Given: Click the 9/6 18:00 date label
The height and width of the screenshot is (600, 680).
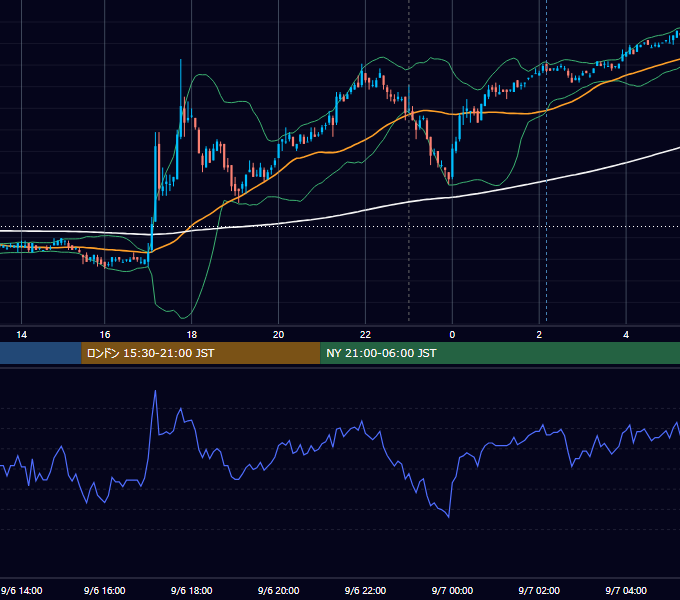Looking at the screenshot, I should click(192, 590).
